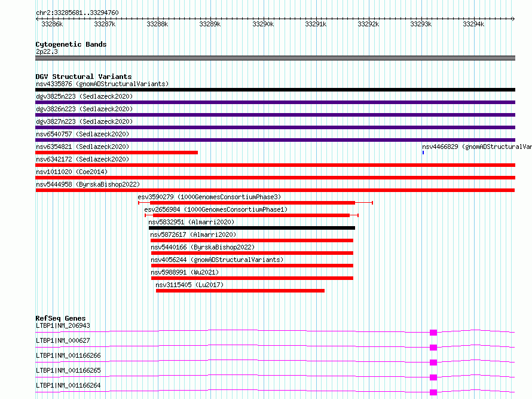Open variant dgv3827n223 (Sedlazeck2020) label
This screenshot has height=399, width=532.
[x=84, y=121]
